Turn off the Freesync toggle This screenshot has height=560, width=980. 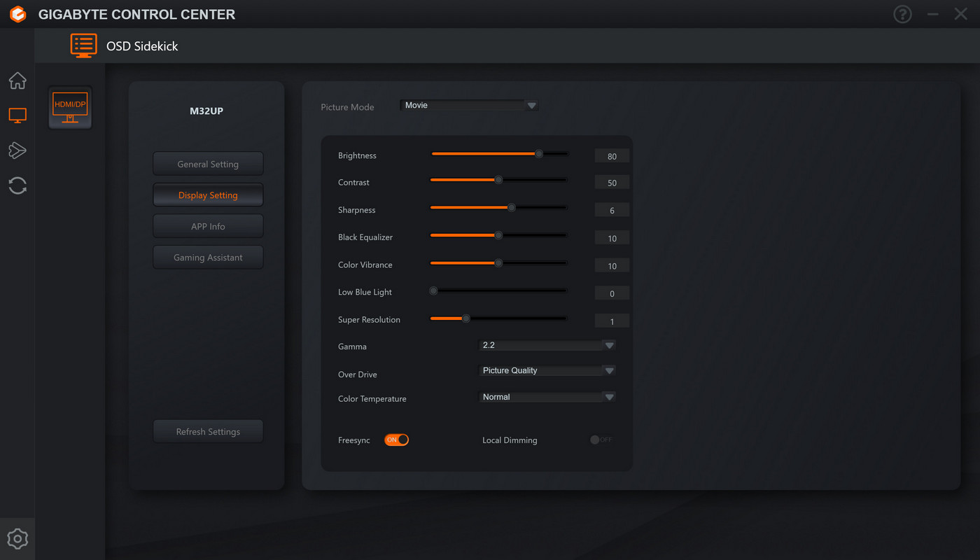396,440
